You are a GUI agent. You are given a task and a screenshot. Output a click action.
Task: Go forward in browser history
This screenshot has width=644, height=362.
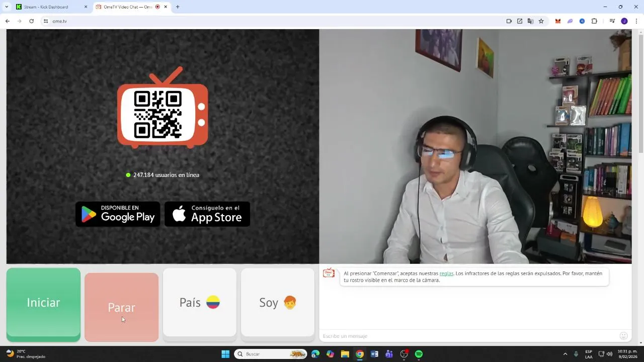coord(19,21)
